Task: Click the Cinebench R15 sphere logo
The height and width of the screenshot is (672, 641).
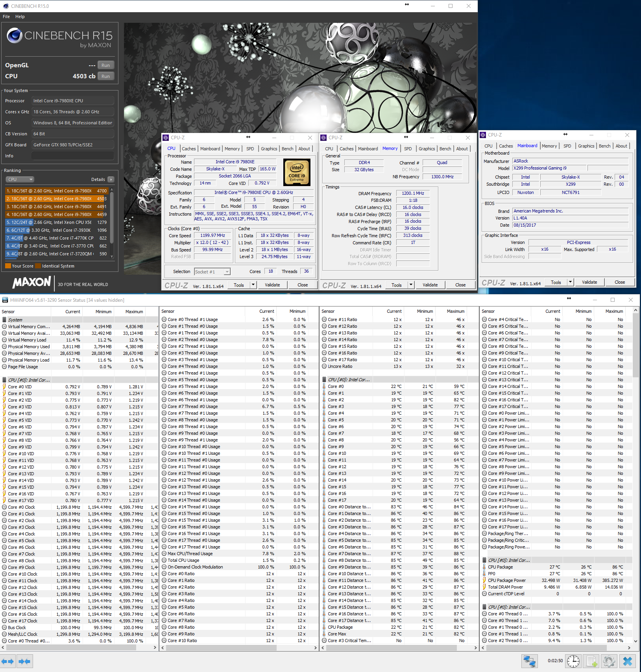Action: [x=15, y=35]
